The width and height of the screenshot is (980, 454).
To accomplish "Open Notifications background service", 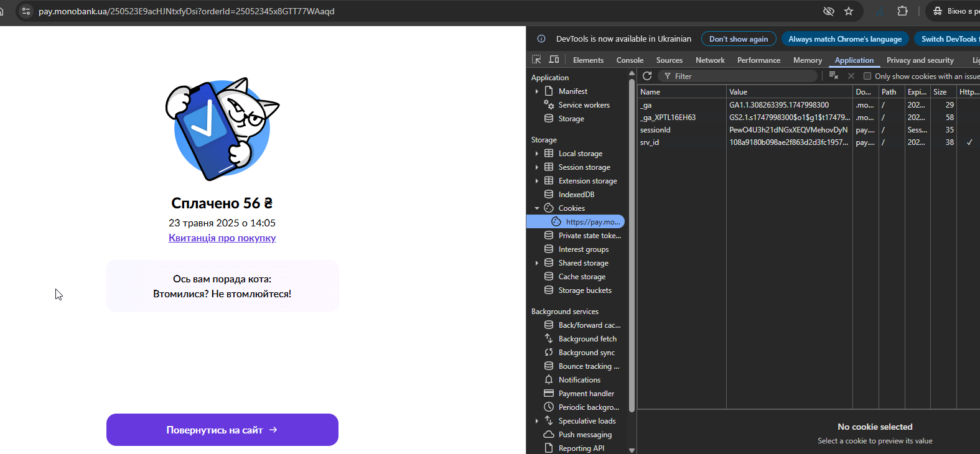I will (x=579, y=380).
